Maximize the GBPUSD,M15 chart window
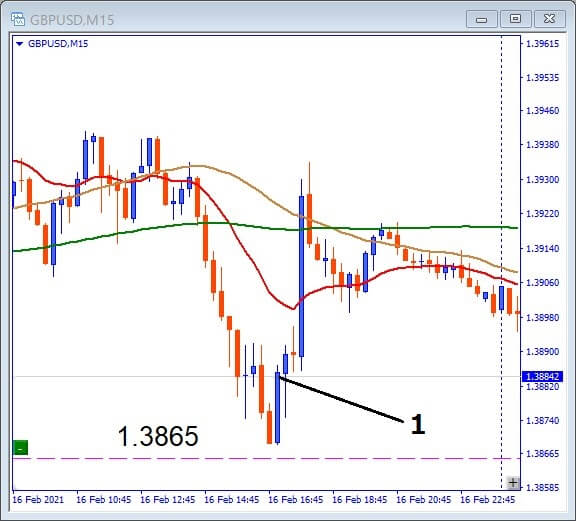Viewport: 576px width, 521px height. (x=515, y=19)
